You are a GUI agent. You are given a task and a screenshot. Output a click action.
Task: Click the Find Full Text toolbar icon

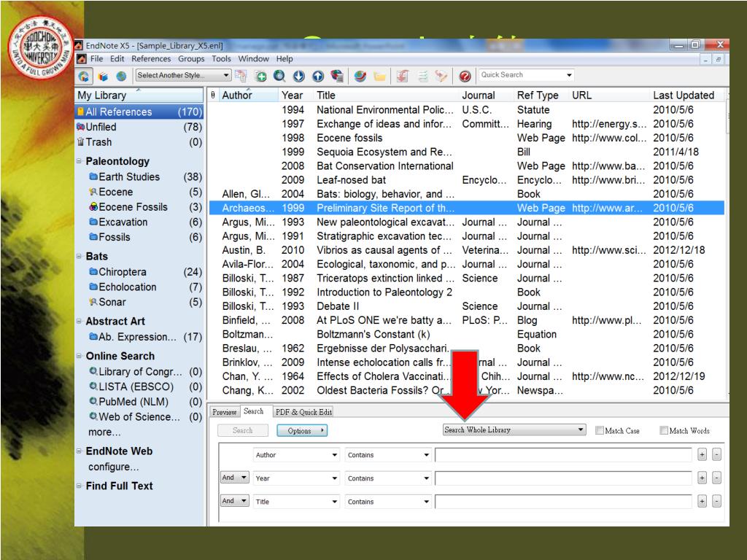pyautogui.click(x=337, y=76)
